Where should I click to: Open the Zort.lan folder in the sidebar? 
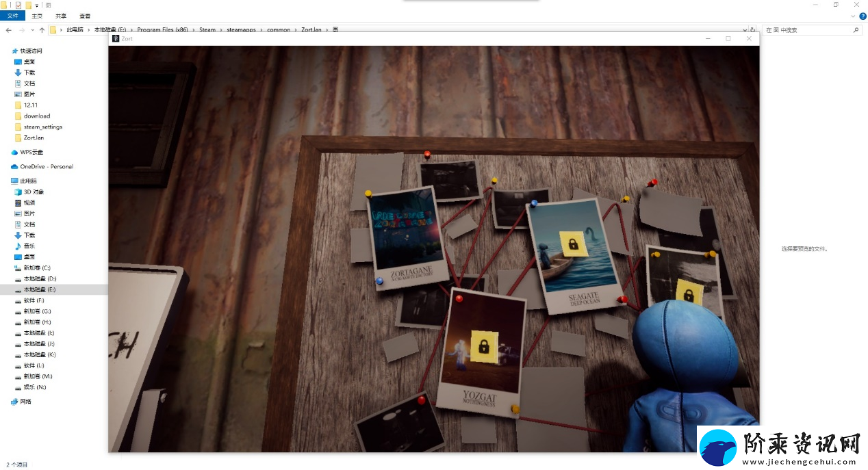(x=29, y=138)
